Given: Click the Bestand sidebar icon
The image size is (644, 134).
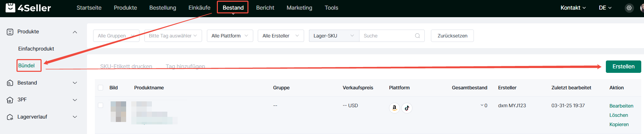Looking at the screenshot, I should click(10, 83).
